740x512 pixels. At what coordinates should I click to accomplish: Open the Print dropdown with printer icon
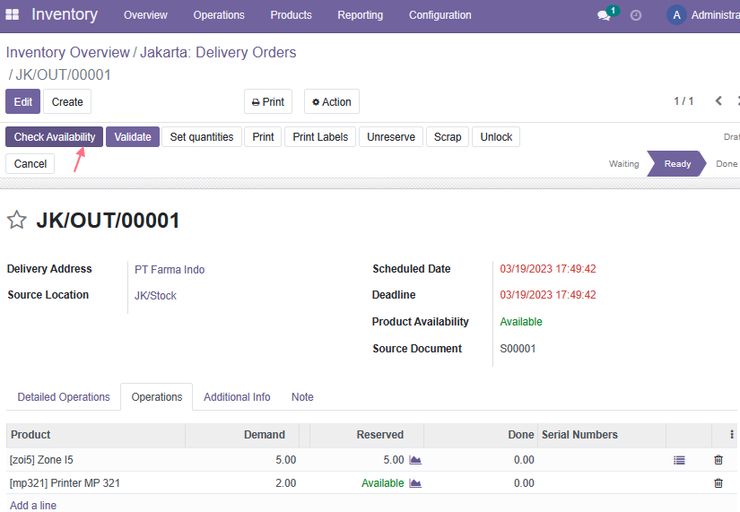pyautogui.click(x=268, y=101)
